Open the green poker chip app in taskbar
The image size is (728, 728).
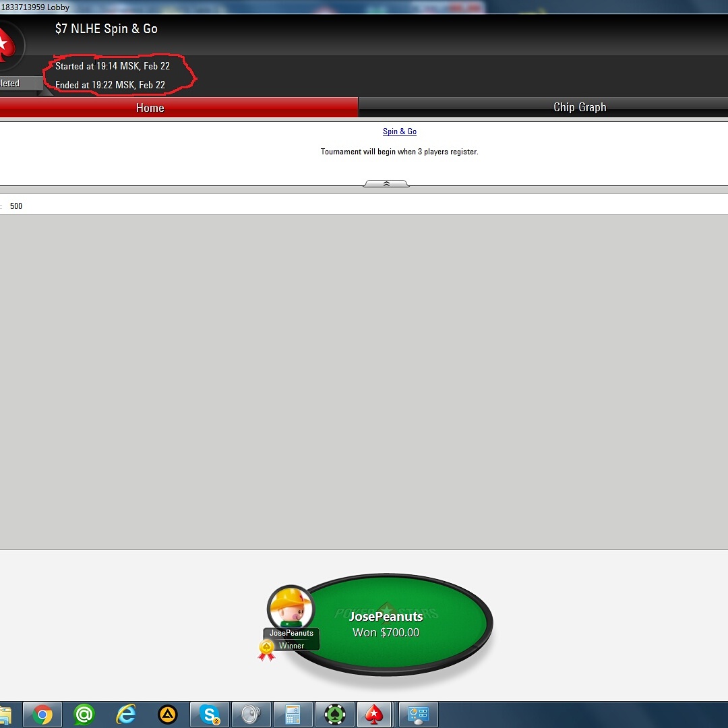[335, 714]
